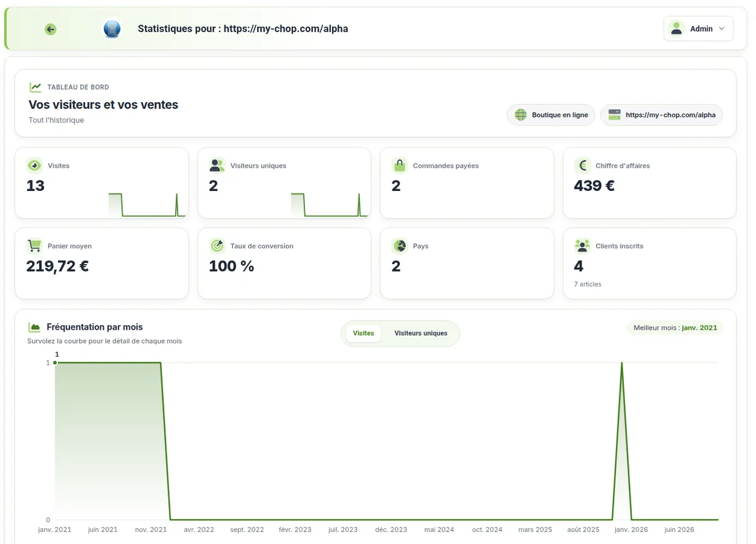The image size is (756, 544).
Task: Click the eye icon on Visites card
Action: [35, 166]
